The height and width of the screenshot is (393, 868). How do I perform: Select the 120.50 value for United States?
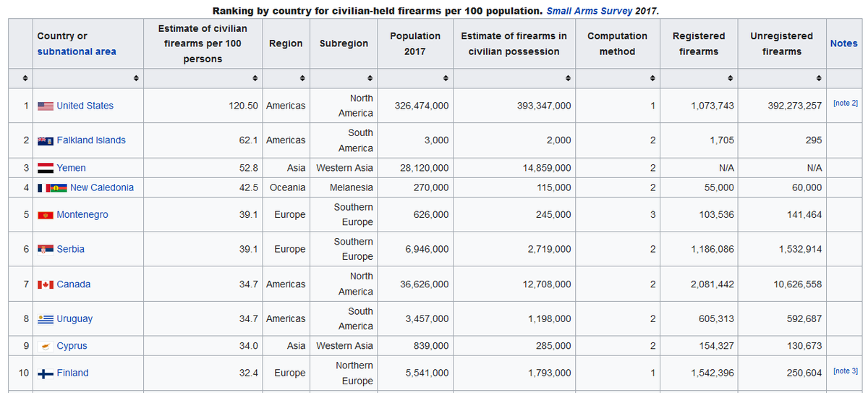coord(244,106)
